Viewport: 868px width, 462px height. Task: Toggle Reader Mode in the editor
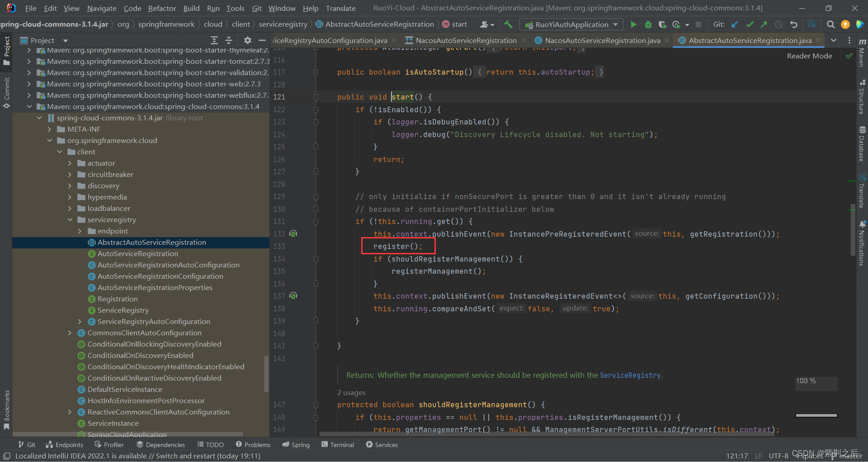tap(809, 56)
